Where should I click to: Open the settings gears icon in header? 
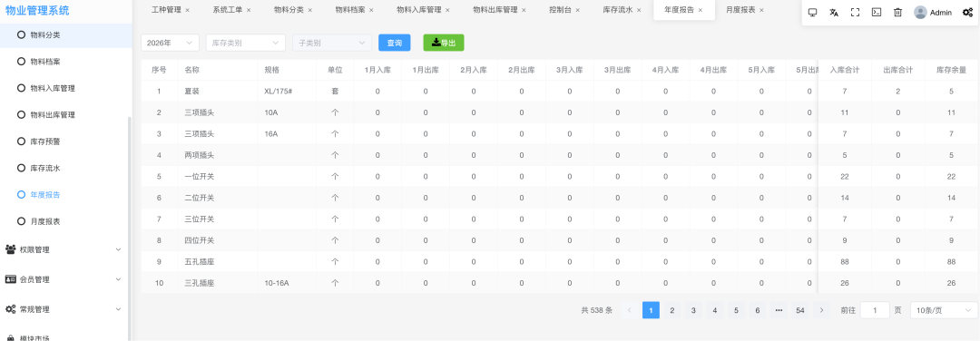[x=967, y=13]
